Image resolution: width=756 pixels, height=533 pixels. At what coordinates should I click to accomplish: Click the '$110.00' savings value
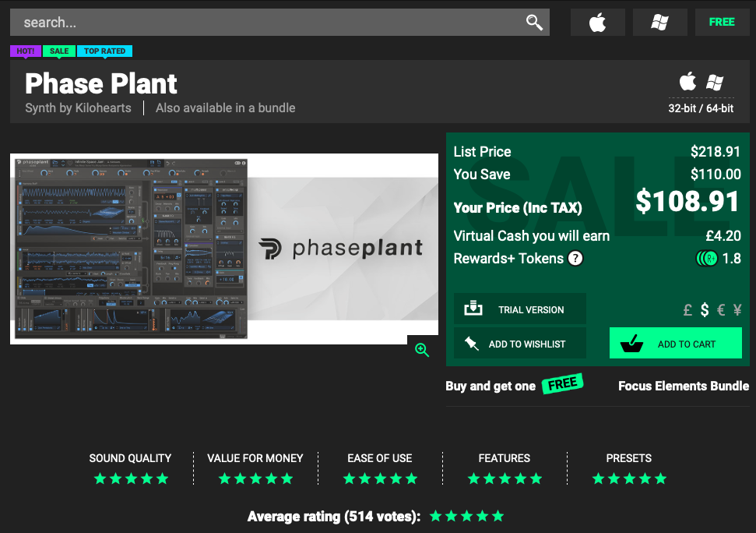coord(716,174)
